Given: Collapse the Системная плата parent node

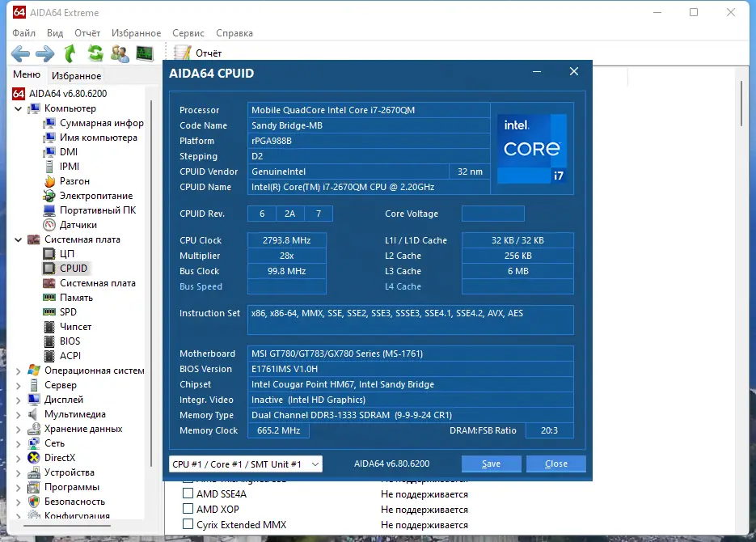Looking at the screenshot, I should coord(19,239).
